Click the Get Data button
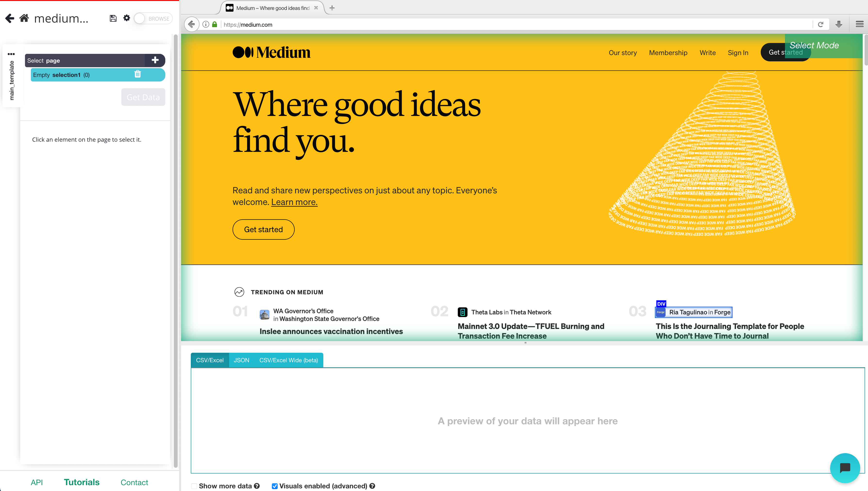This screenshot has height=491, width=868. click(x=142, y=97)
